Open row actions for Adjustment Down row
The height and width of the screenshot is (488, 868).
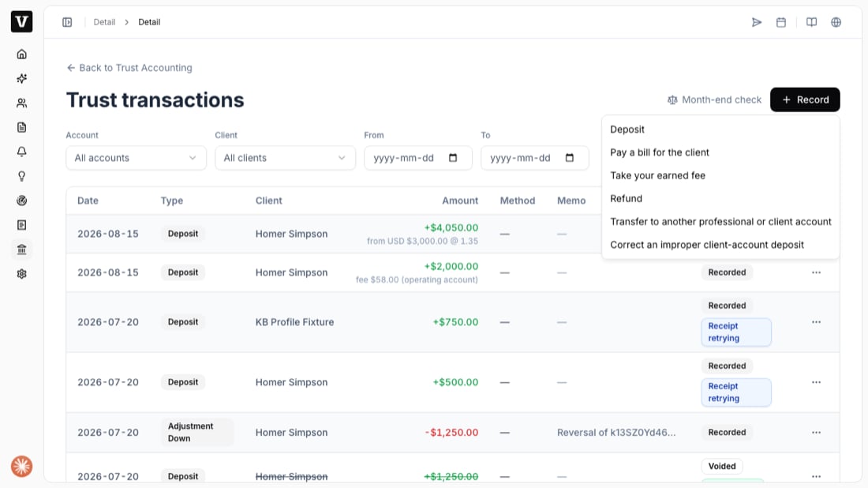(x=816, y=432)
